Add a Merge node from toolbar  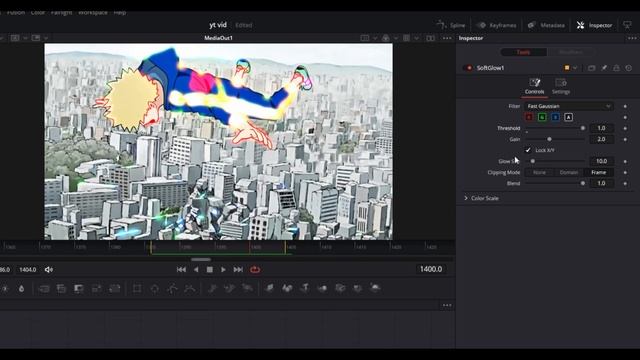[x=44, y=289]
